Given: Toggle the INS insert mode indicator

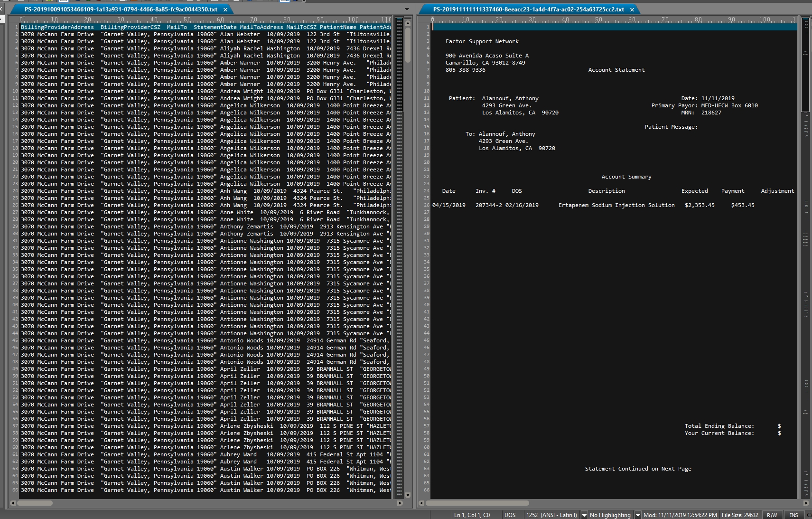Looking at the screenshot, I should click(793, 515).
